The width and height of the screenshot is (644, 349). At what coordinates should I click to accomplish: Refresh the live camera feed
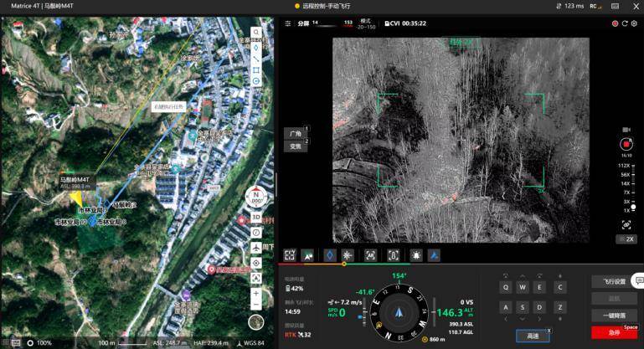pos(625,23)
